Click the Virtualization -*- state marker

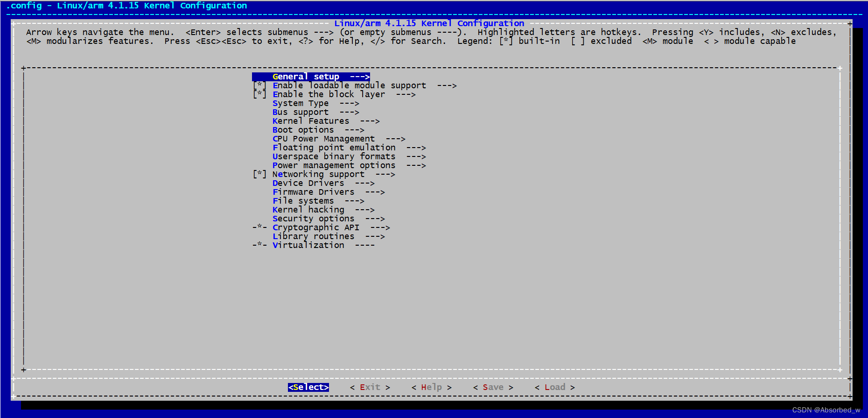(259, 245)
